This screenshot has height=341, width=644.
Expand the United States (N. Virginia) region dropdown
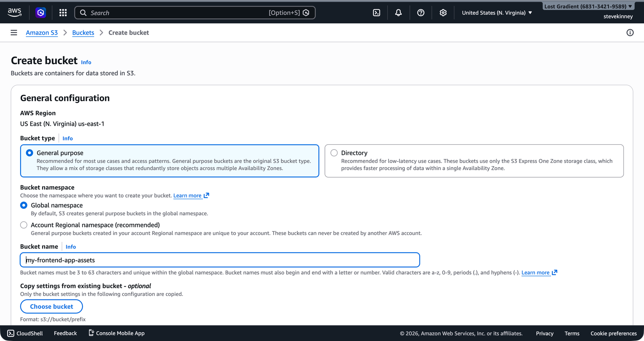497,13
